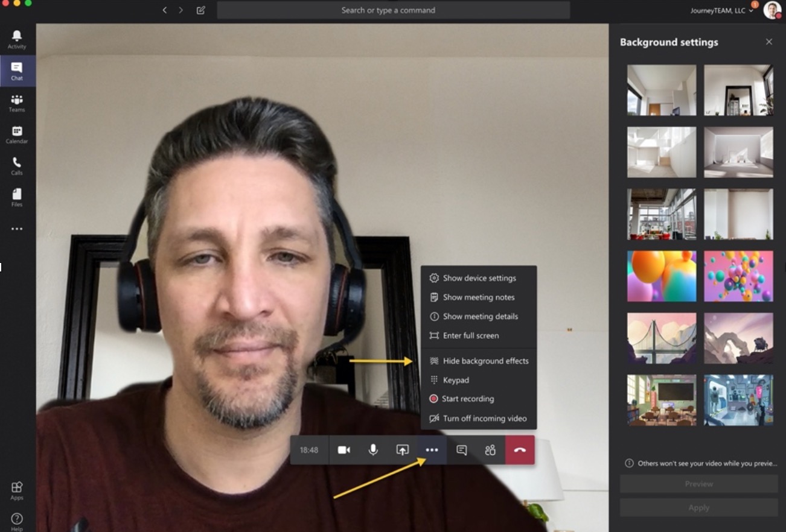Choose Show device settings
Screen dimensions: 786x532
pos(479,278)
